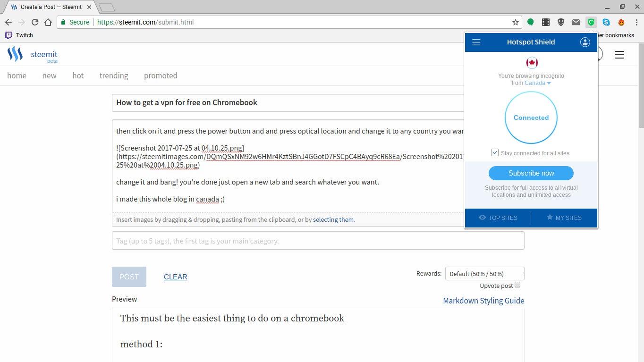Open Hotspot Shield hamburger menu
The height and width of the screenshot is (362, 644).
tap(476, 42)
